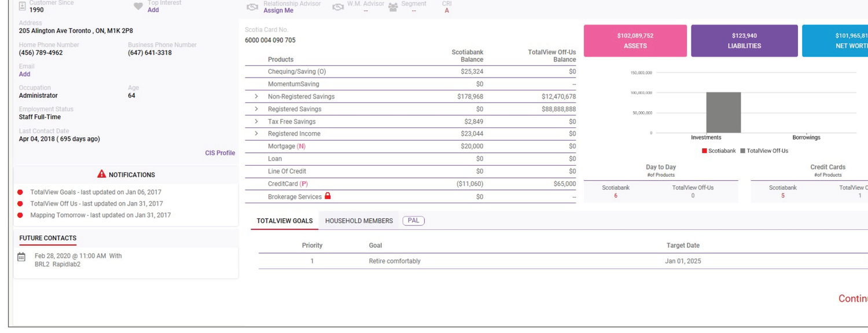Image resolution: width=868 pixels, height=333 pixels.
Task: Click the Future Contacts calendar icon
Action: click(21, 257)
